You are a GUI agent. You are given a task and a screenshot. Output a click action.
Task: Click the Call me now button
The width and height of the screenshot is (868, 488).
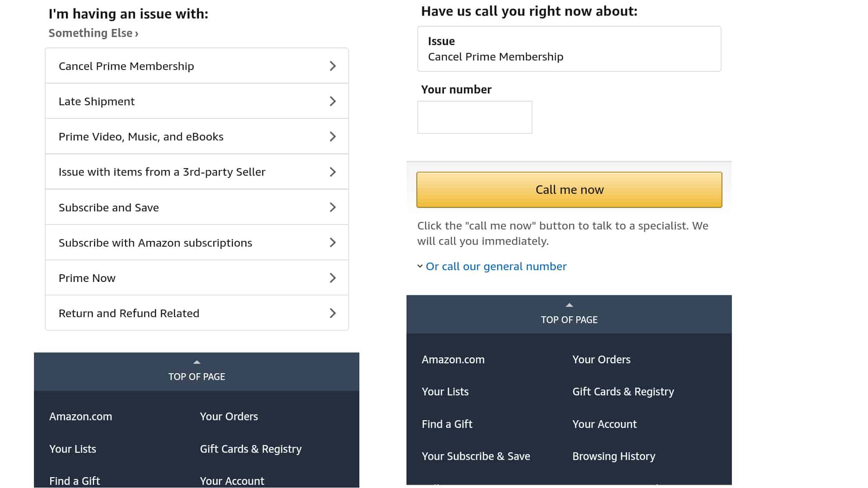coord(569,189)
